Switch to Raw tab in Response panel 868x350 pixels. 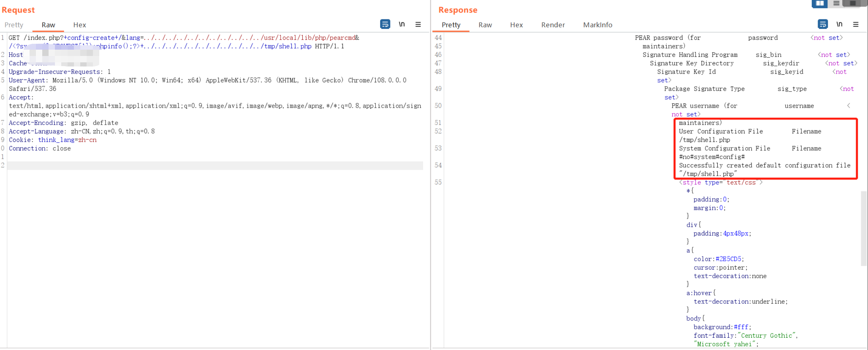coord(485,25)
